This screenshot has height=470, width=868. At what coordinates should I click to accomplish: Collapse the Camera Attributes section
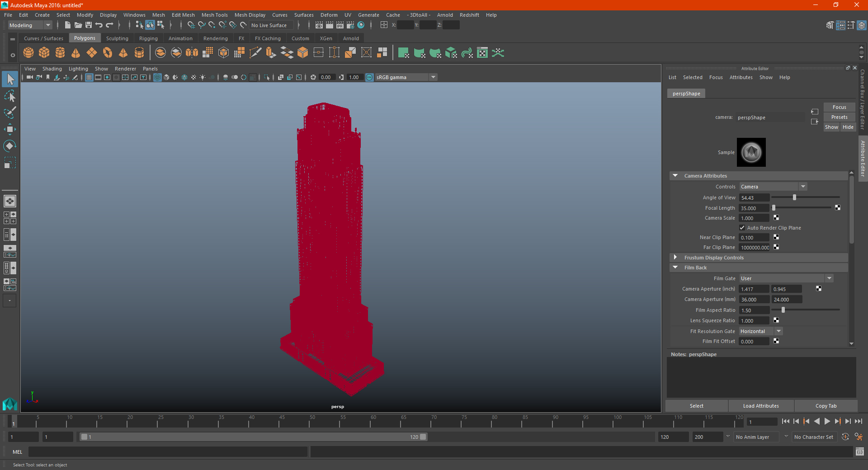click(x=675, y=176)
